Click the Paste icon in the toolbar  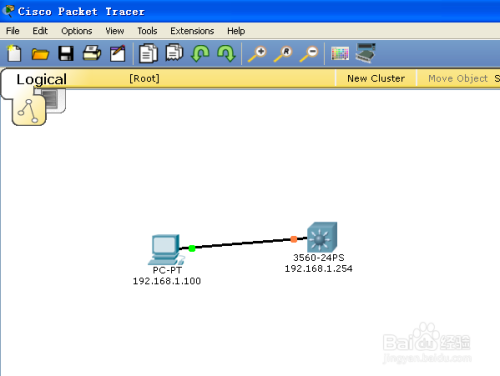[174, 53]
